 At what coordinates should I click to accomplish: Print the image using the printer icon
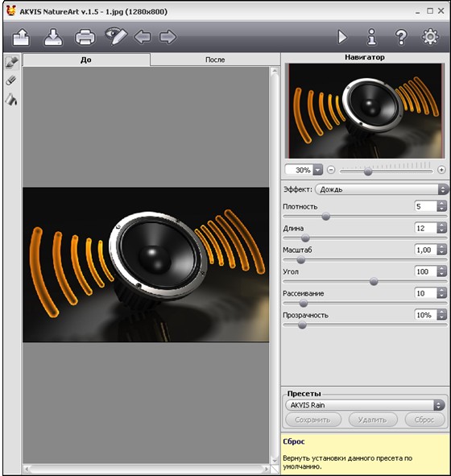tap(85, 37)
